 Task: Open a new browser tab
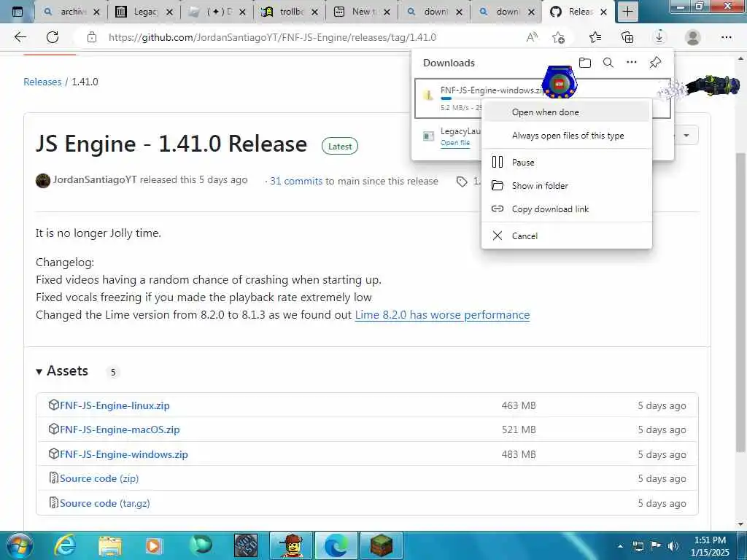point(628,12)
